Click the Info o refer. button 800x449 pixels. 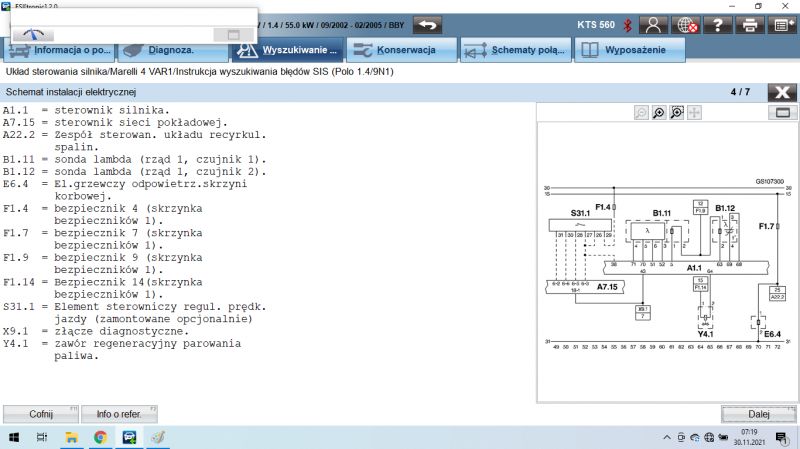click(119, 414)
